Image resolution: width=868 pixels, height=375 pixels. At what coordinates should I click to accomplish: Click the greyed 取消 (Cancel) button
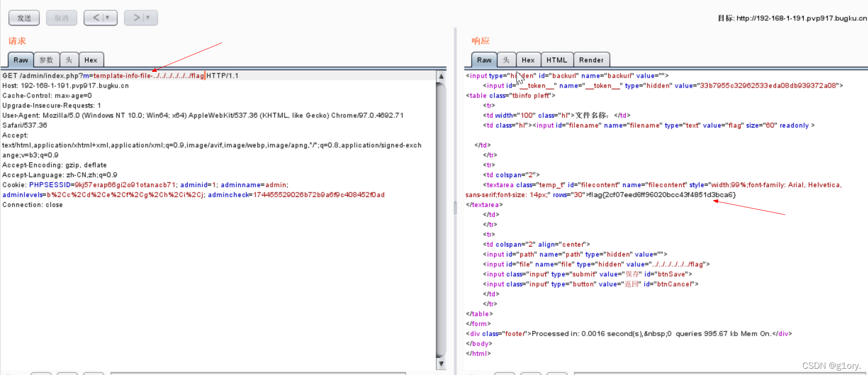(61, 18)
